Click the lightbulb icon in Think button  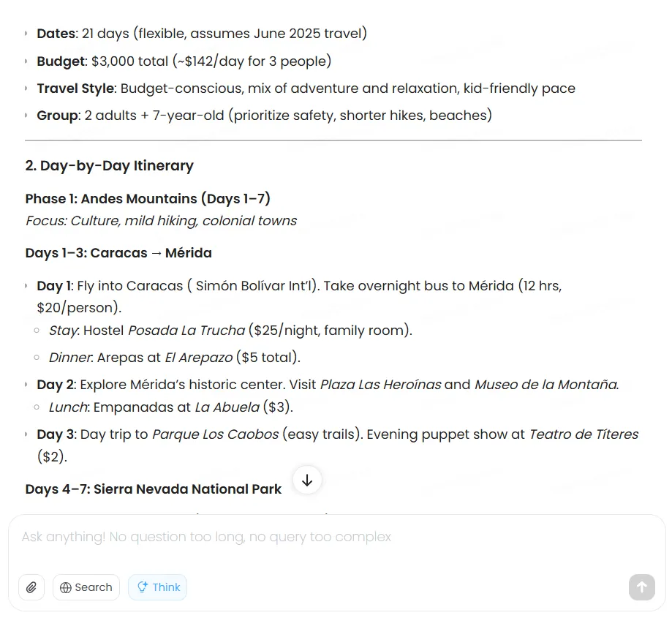point(142,587)
